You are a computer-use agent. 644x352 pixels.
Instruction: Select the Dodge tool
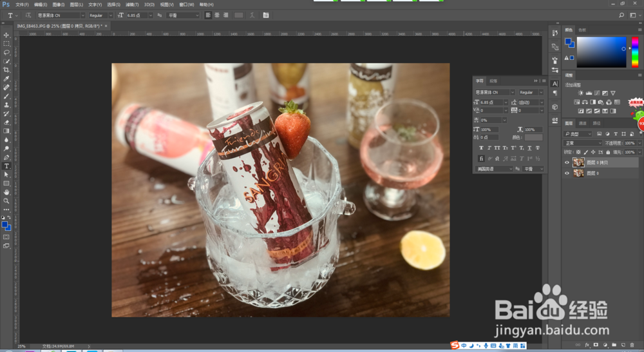[x=6, y=148]
